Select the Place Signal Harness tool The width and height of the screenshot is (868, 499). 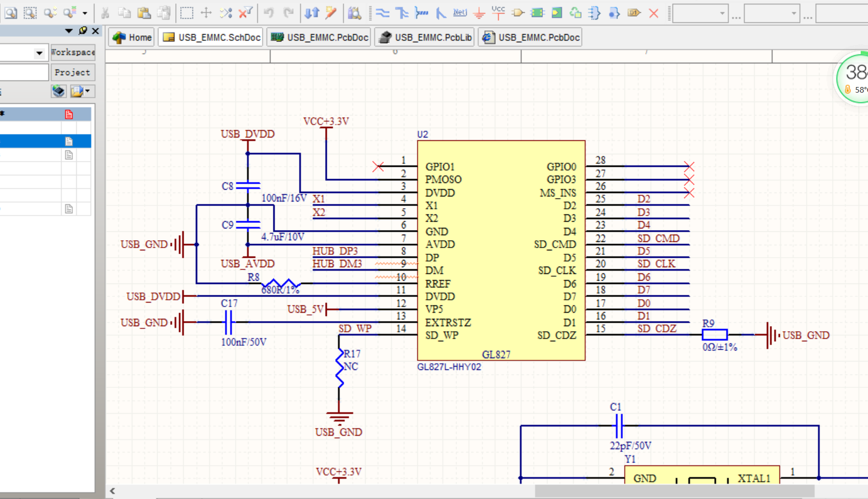[x=421, y=12]
